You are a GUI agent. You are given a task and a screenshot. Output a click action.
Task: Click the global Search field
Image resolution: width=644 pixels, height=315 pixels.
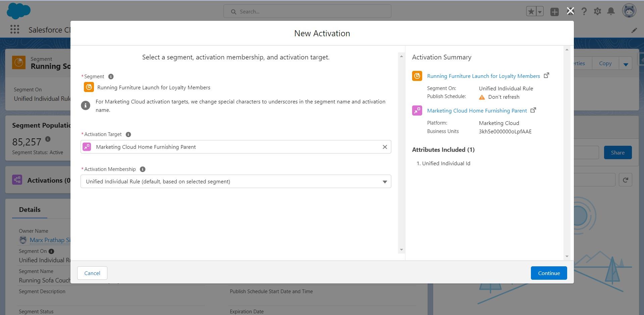click(307, 11)
